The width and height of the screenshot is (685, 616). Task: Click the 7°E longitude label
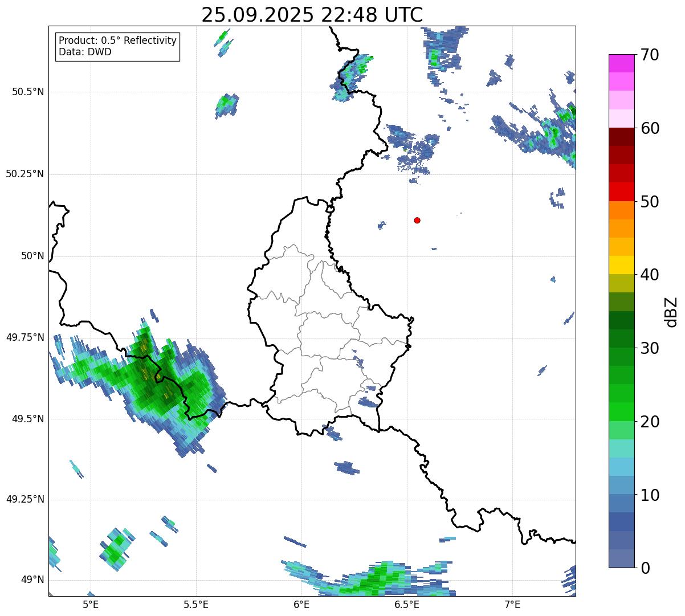pos(512,604)
